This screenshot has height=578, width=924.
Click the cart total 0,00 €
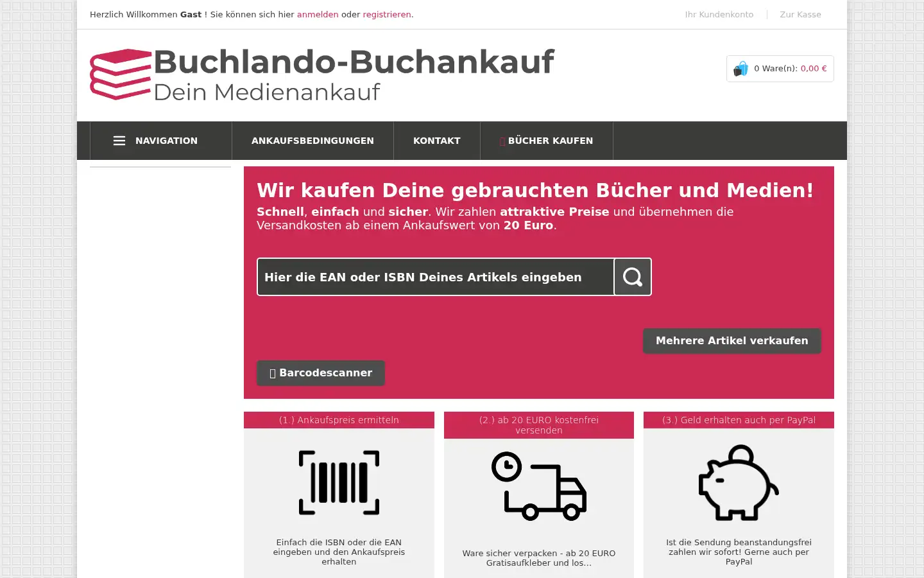pos(814,68)
